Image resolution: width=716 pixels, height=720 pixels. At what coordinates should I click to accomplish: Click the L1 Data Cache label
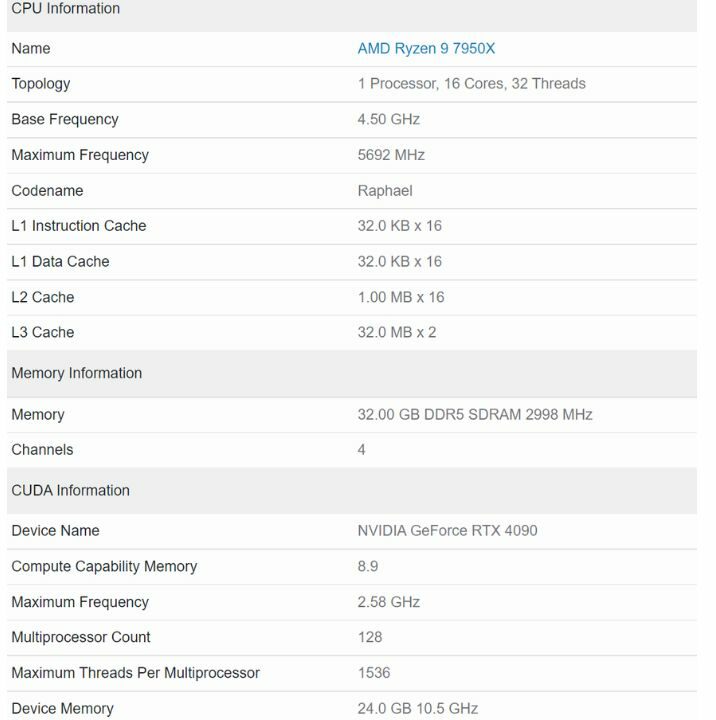(x=60, y=261)
